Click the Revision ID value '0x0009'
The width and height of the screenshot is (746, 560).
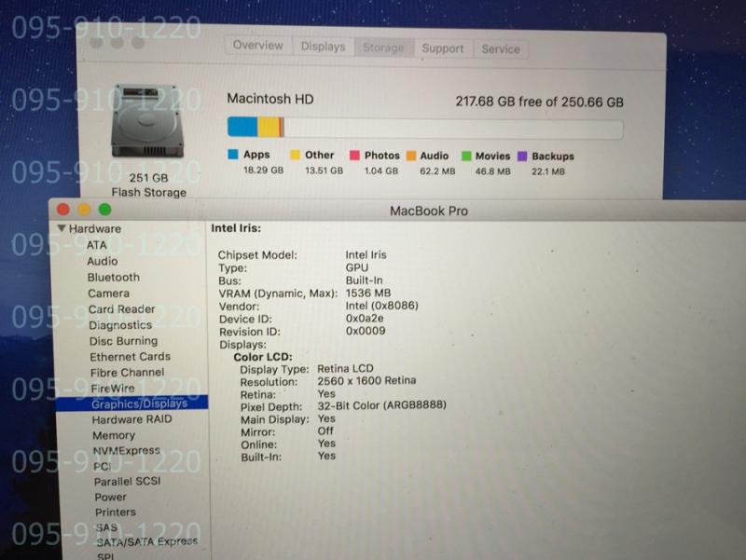tap(366, 331)
